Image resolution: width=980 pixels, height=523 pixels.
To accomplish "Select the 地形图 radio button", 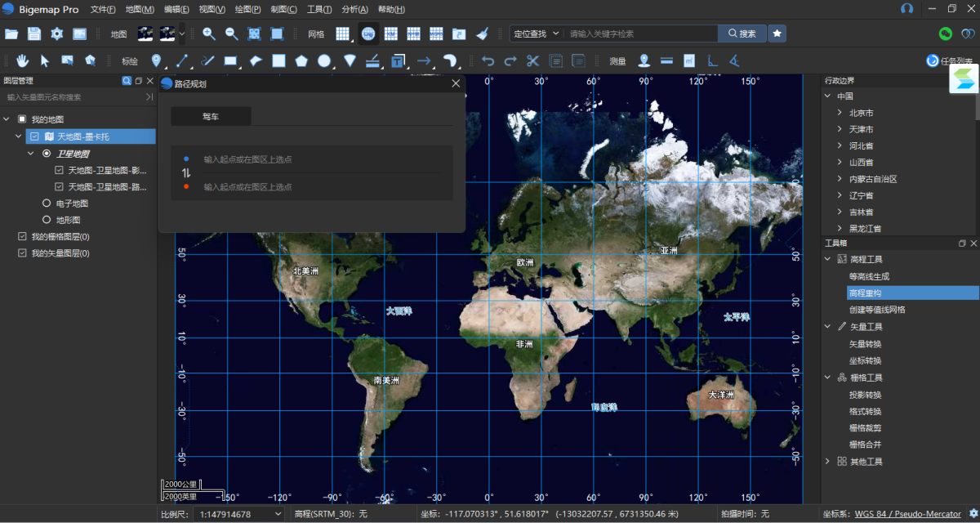I will click(47, 220).
